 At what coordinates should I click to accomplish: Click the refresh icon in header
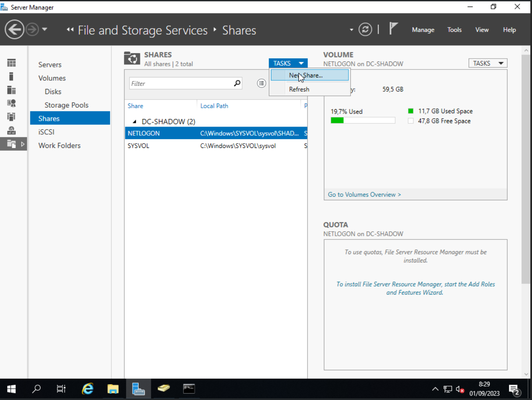(x=365, y=30)
